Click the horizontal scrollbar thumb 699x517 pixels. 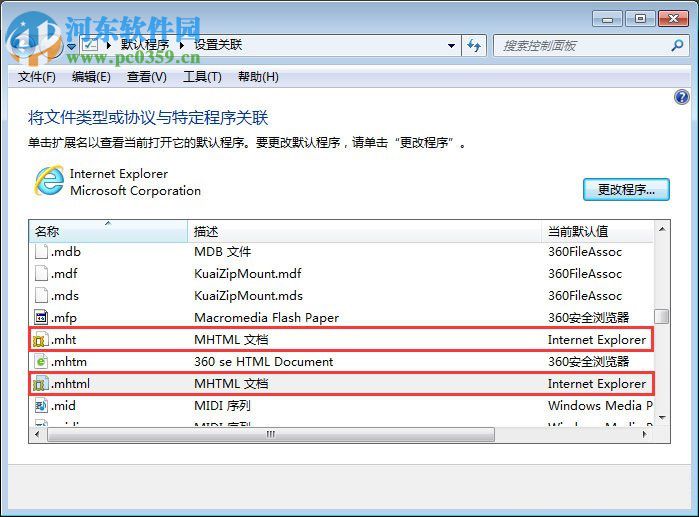271,435
